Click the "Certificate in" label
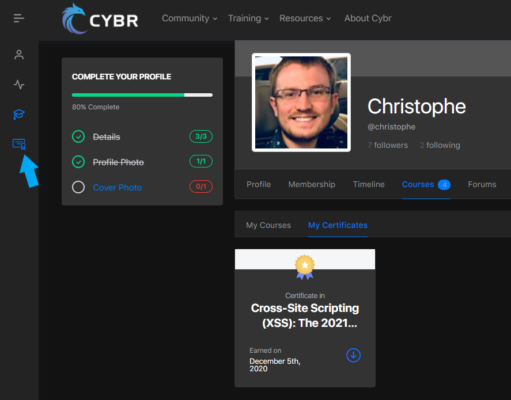Viewport: 511px width, 400px height. [305, 296]
